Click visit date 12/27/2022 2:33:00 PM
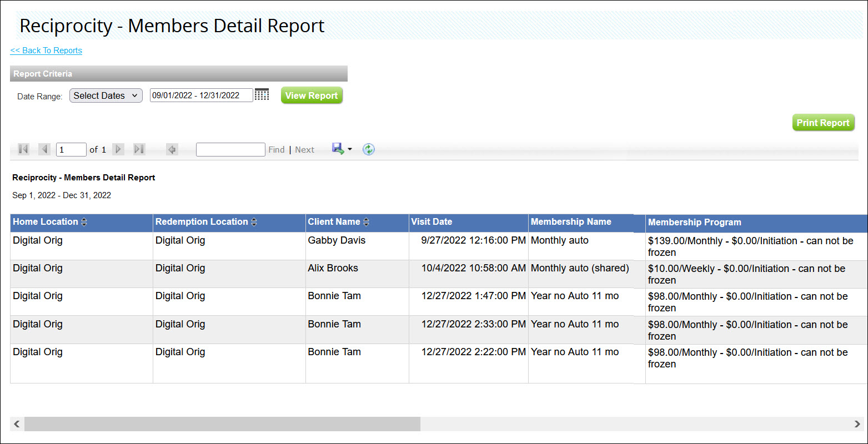The width and height of the screenshot is (868, 444). click(x=473, y=324)
